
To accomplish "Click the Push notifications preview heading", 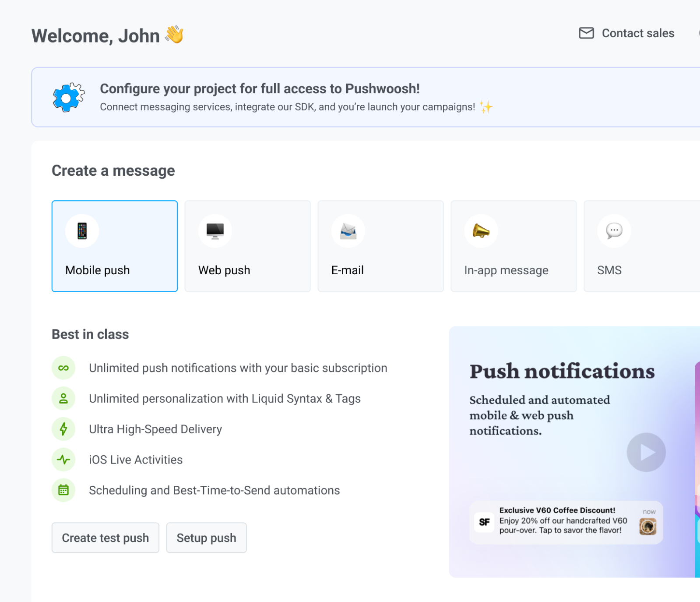I will [562, 372].
